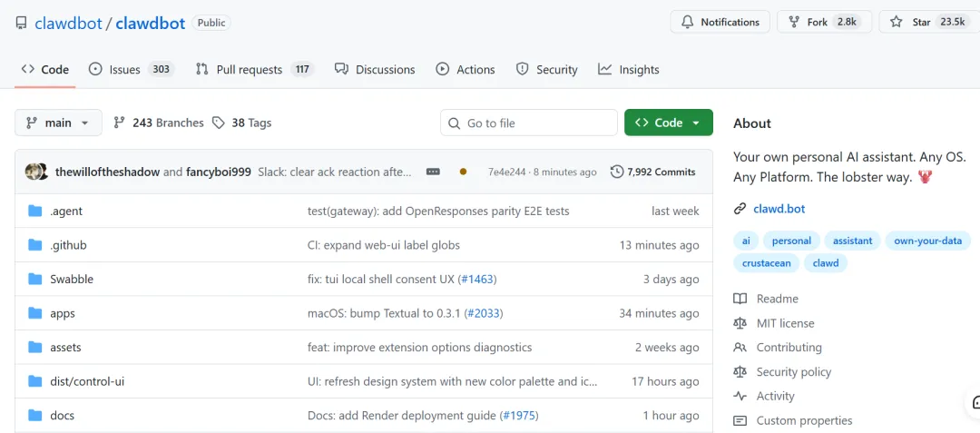Open the MIT license link
980x433 pixels.
[x=785, y=323]
